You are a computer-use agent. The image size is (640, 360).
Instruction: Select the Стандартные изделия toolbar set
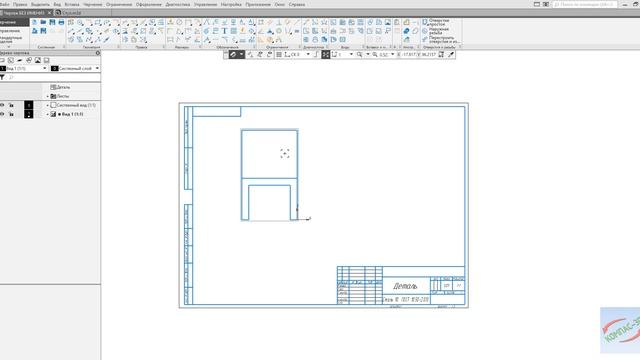coord(11,40)
